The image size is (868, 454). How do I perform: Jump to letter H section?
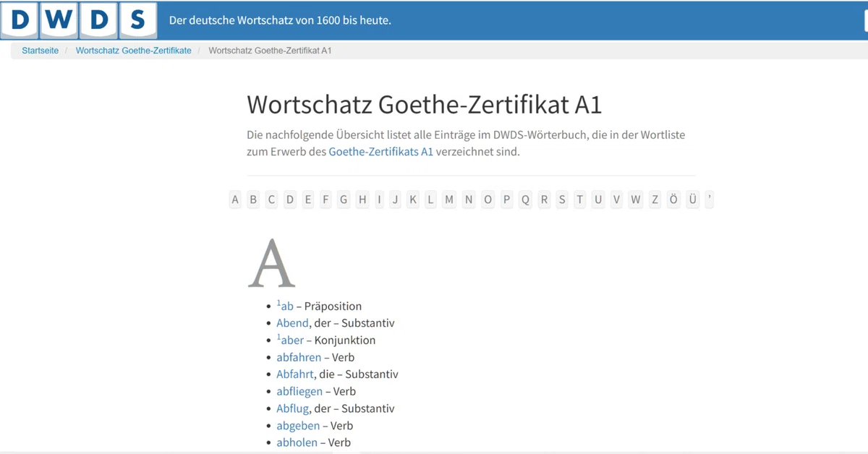point(362,200)
